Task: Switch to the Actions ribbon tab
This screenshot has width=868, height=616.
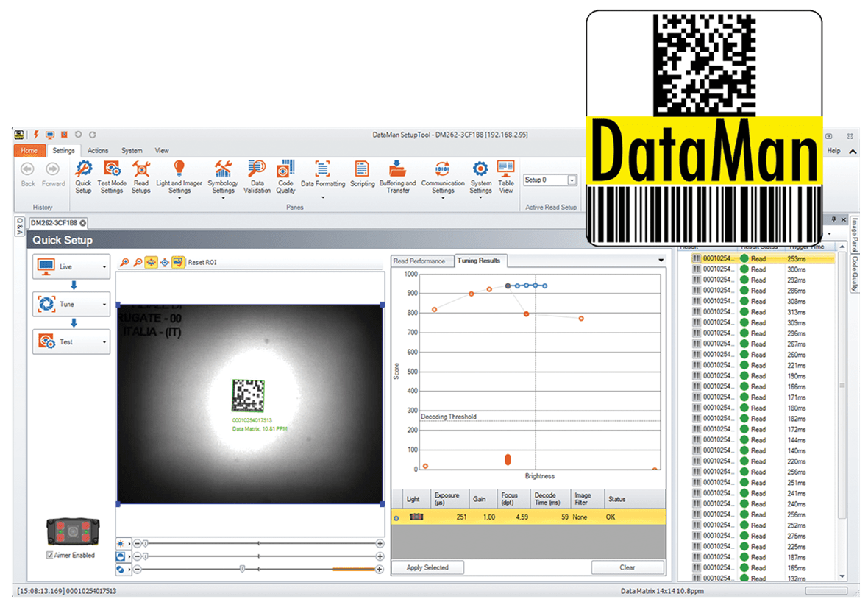Action: pos(98,150)
